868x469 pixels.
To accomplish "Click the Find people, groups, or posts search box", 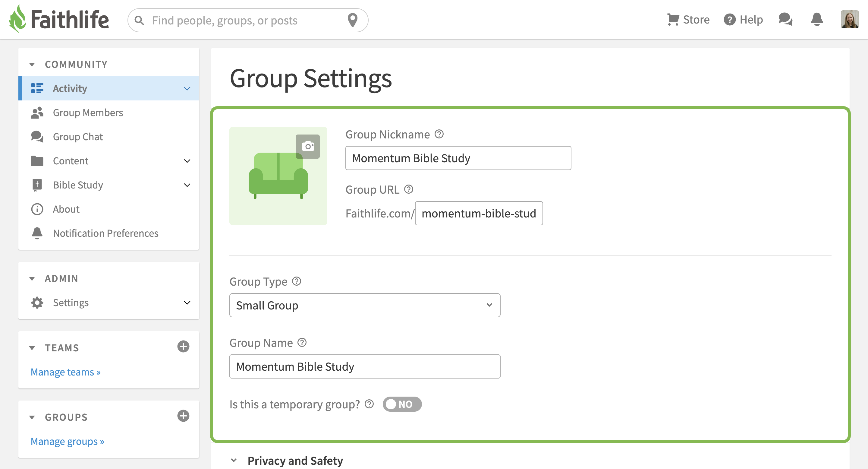I will [248, 20].
